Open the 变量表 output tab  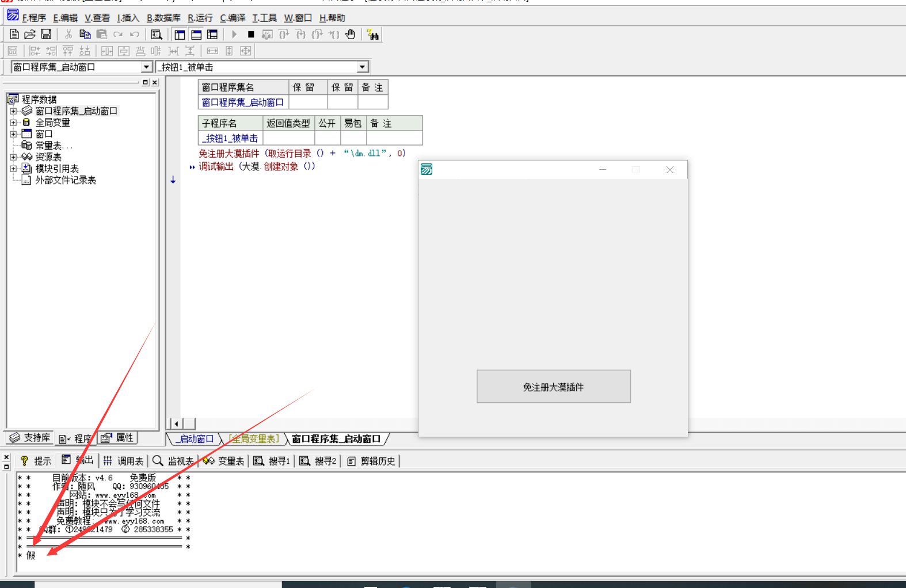click(x=224, y=461)
